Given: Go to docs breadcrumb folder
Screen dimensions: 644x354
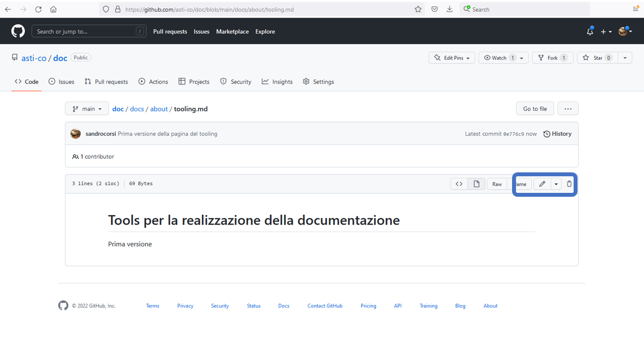Looking at the screenshot, I should (x=137, y=109).
